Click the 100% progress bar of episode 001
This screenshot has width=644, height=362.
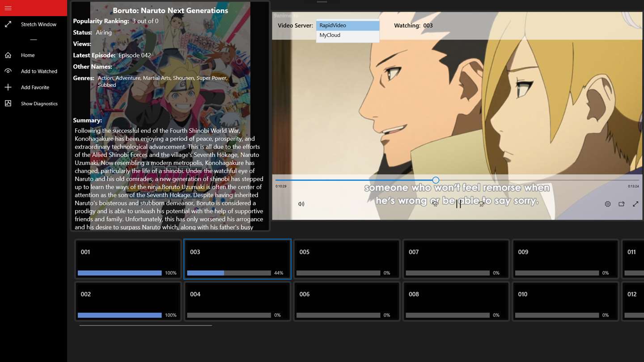point(120,273)
